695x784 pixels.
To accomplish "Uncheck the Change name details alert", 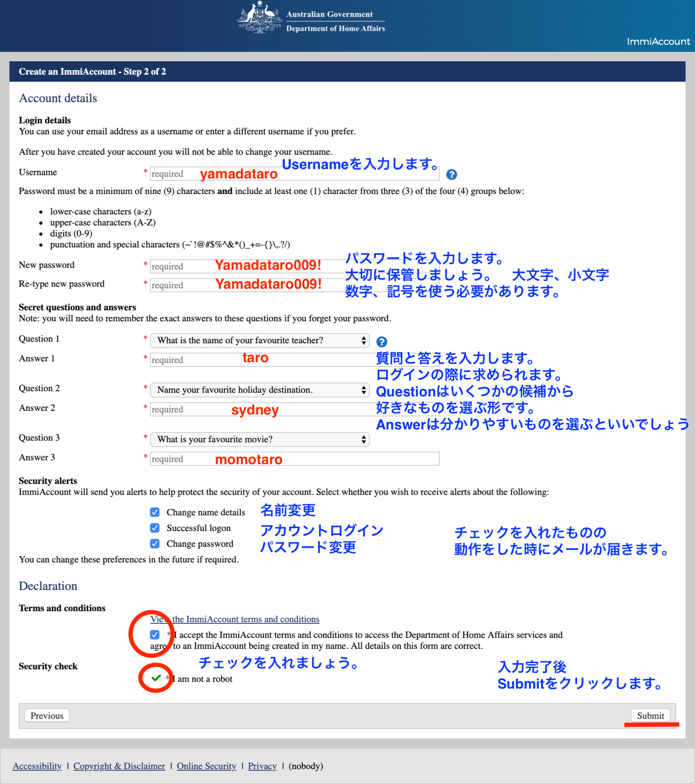I will pos(155,512).
